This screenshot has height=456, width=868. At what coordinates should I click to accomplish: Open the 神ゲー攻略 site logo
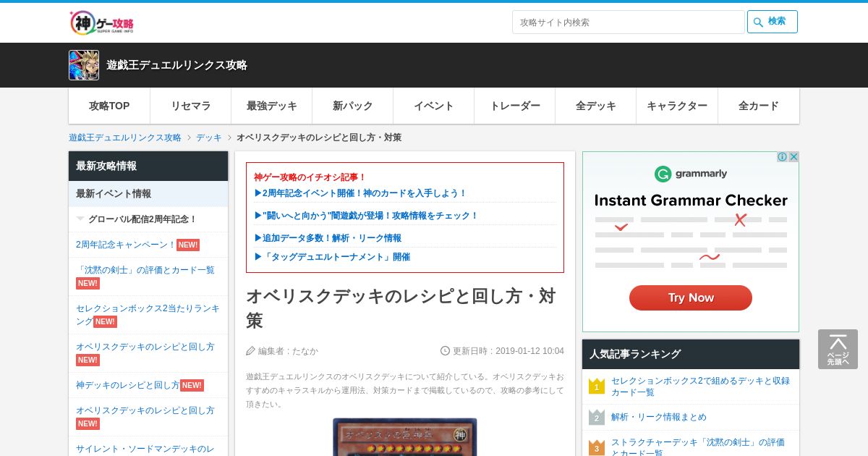[x=102, y=22]
